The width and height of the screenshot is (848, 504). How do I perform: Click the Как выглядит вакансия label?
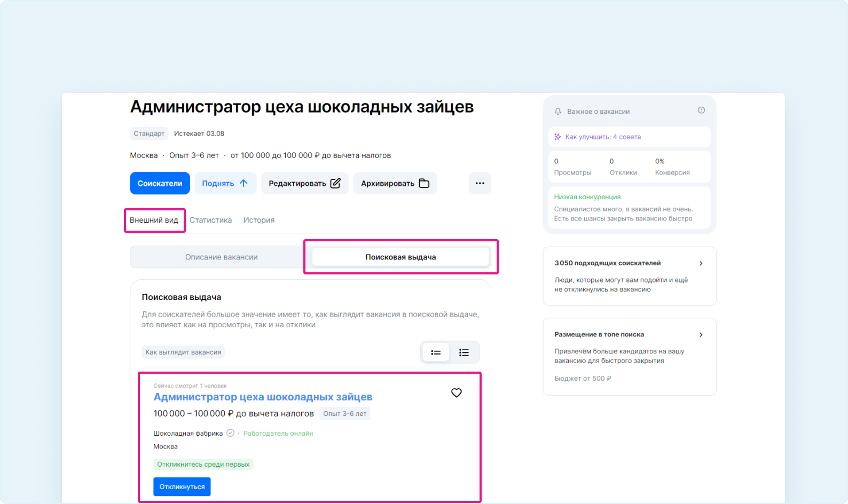coord(183,352)
